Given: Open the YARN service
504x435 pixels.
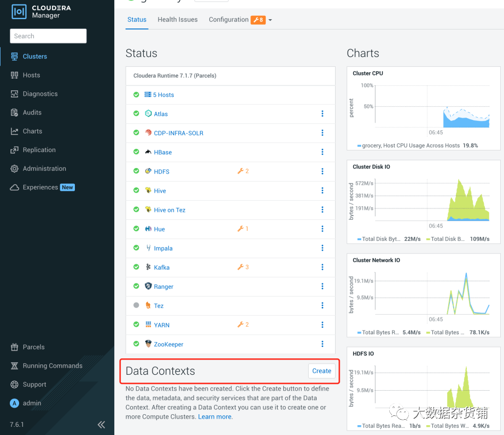Looking at the screenshot, I should tap(161, 325).
